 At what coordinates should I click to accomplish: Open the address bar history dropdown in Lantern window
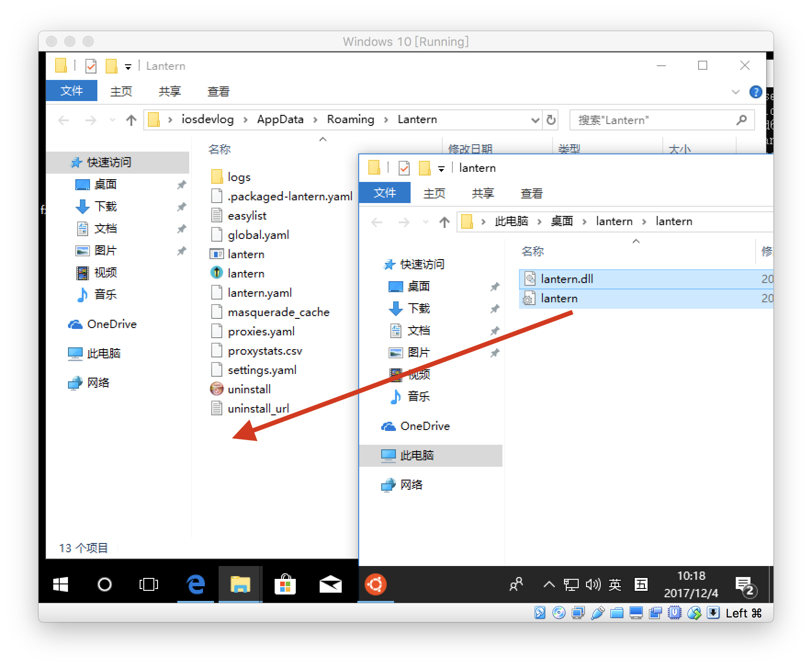pyautogui.click(x=535, y=120)
